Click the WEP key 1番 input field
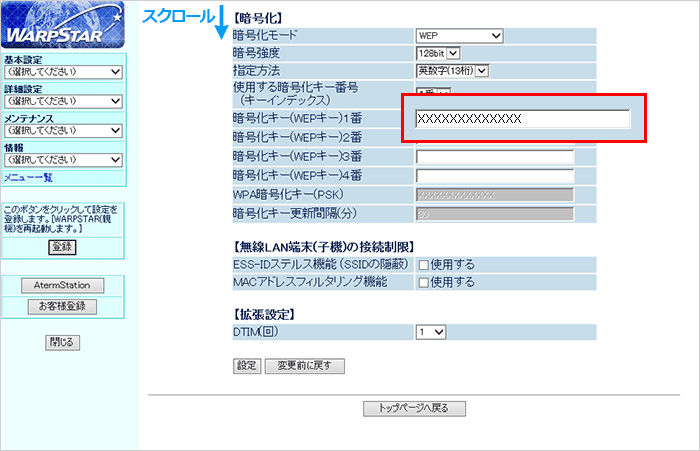Screen dimensions: 700x451 522,119
